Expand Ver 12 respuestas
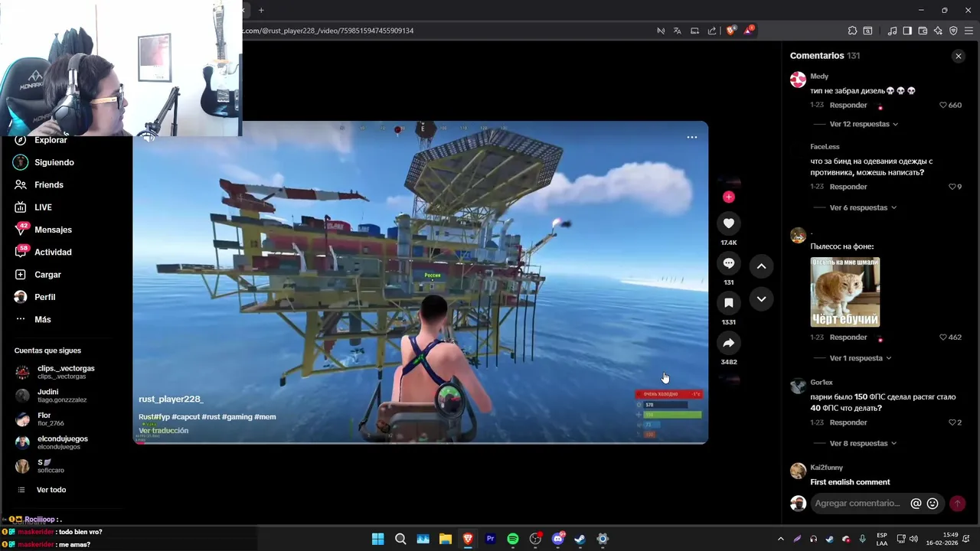Screen dimensions: 980x551 (x=864, y=124)
